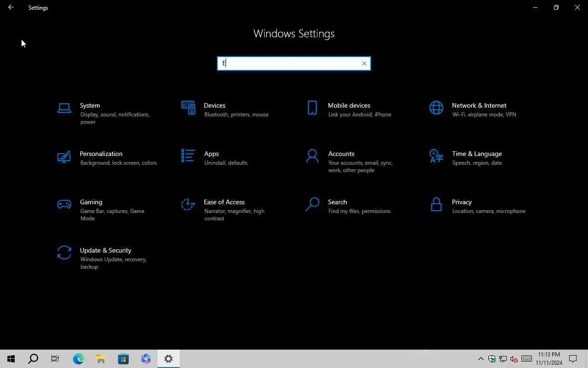This screenshot has width=588, height=368.
Task: Click the Windows Settings heading
Action: coord(294,34)
